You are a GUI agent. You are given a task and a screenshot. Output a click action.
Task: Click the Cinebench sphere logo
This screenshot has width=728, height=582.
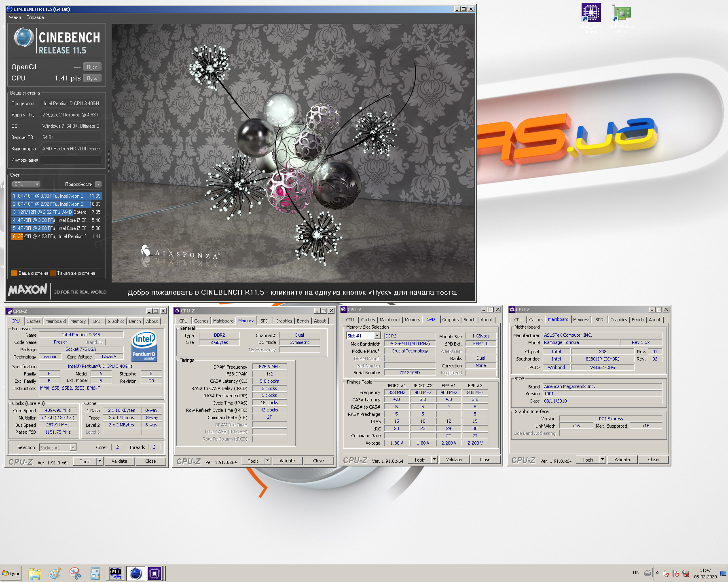tap(23, 38)
